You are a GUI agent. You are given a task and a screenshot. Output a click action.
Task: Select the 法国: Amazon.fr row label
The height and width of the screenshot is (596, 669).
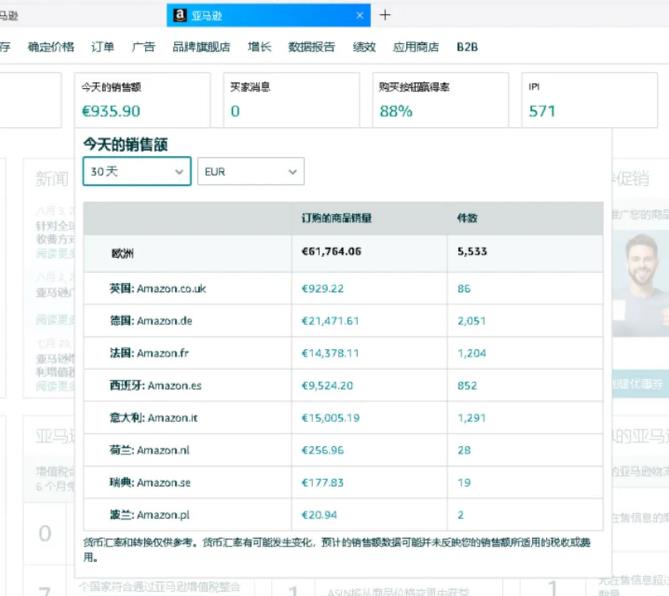[x=149, y=353]
